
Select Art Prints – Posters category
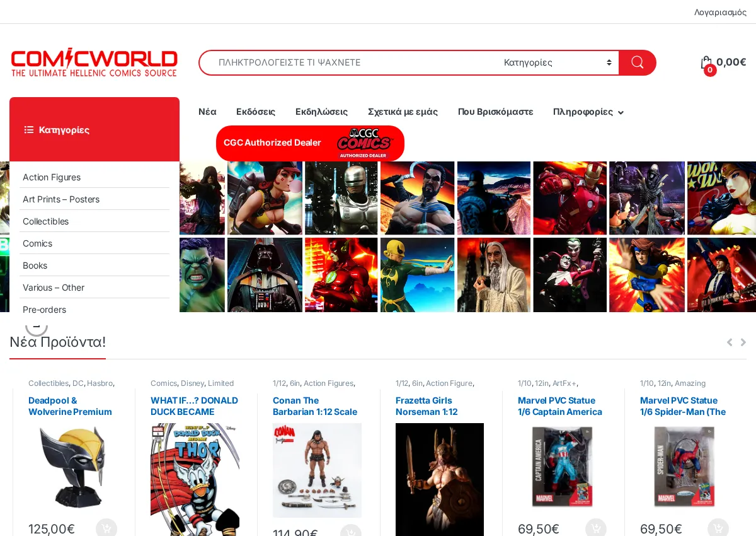61,199
